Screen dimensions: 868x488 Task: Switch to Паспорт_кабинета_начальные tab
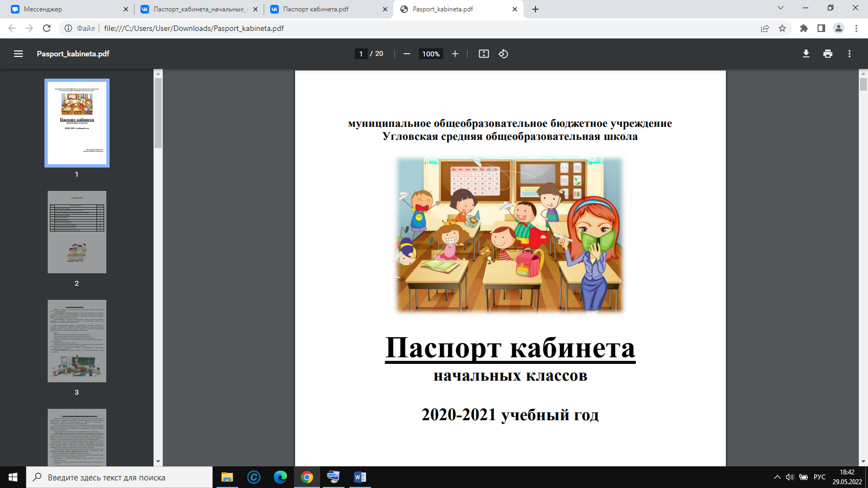click(x=199, y=9)
